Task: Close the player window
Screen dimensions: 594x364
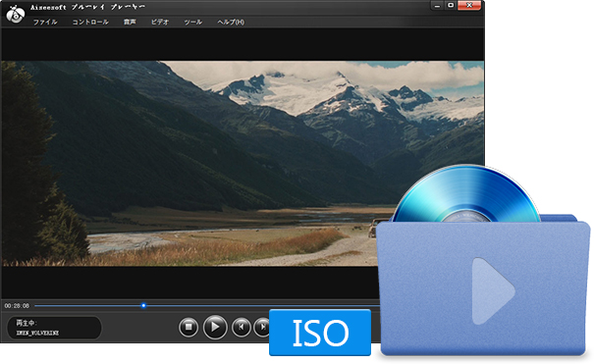Action: [x=469, y=6]
